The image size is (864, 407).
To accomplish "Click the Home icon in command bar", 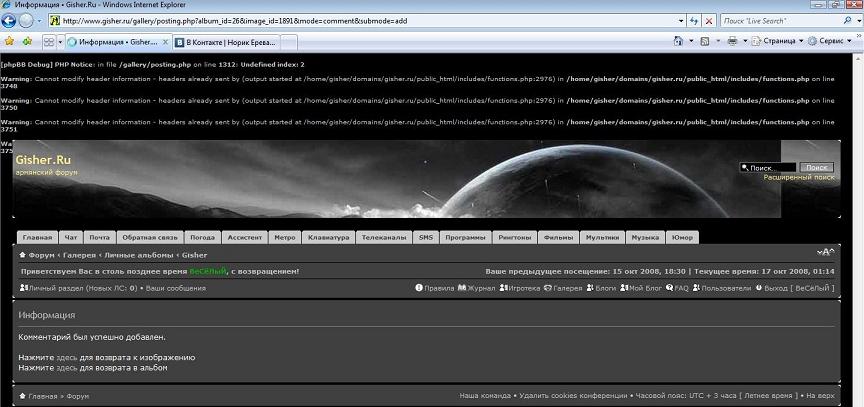I will pos(680,41).
